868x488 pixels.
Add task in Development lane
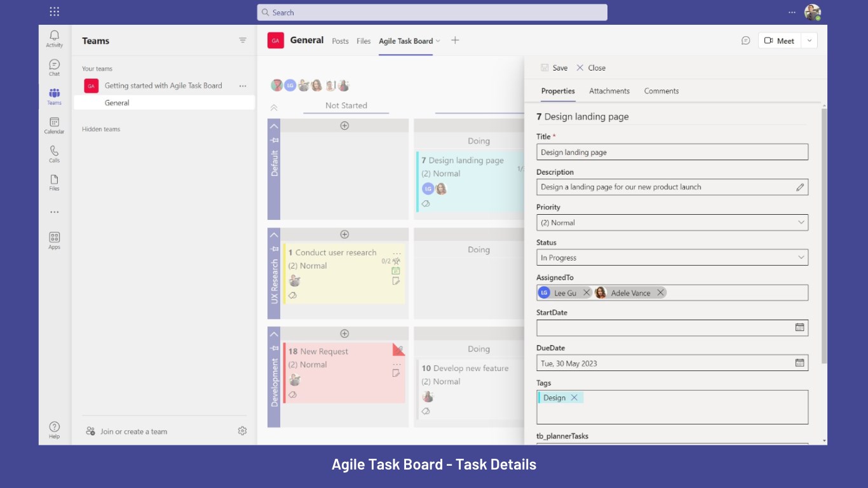[344, 334]
